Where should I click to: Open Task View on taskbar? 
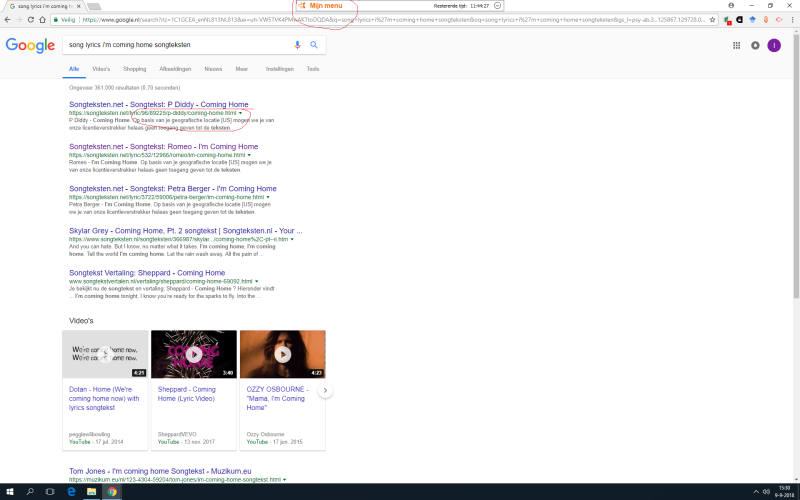(x=50, y=492)
